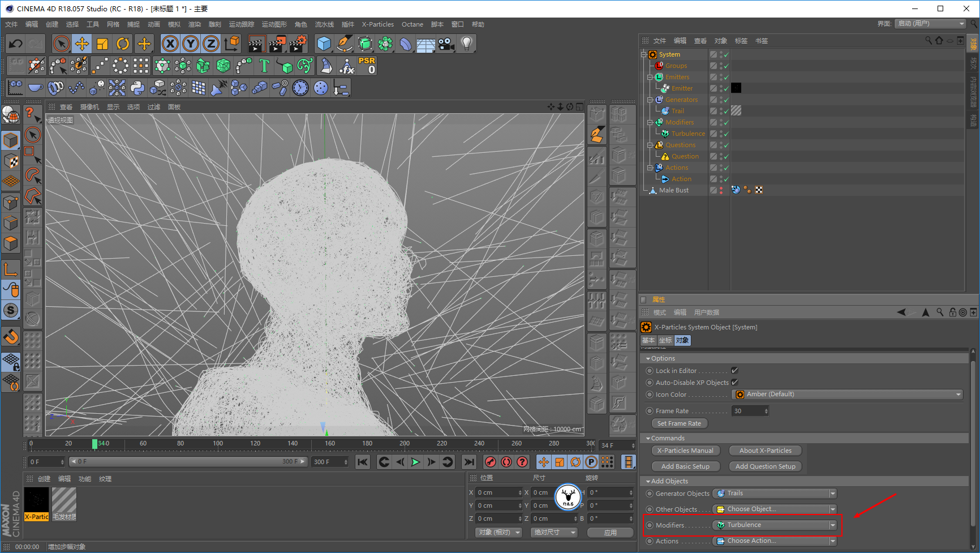
Task: Play the animation forward
Action: (x=416, y=462)
